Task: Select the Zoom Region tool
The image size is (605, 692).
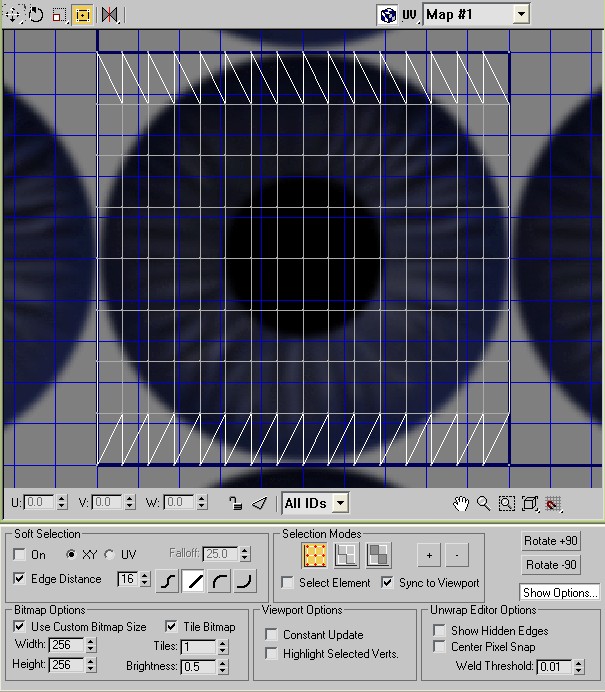Action: 507,503
